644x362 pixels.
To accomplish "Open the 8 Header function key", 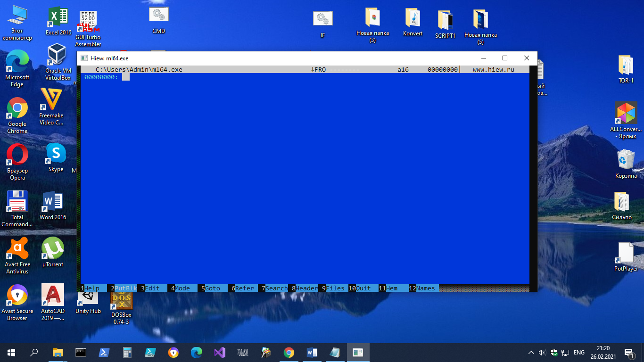I will coord(306,288).
